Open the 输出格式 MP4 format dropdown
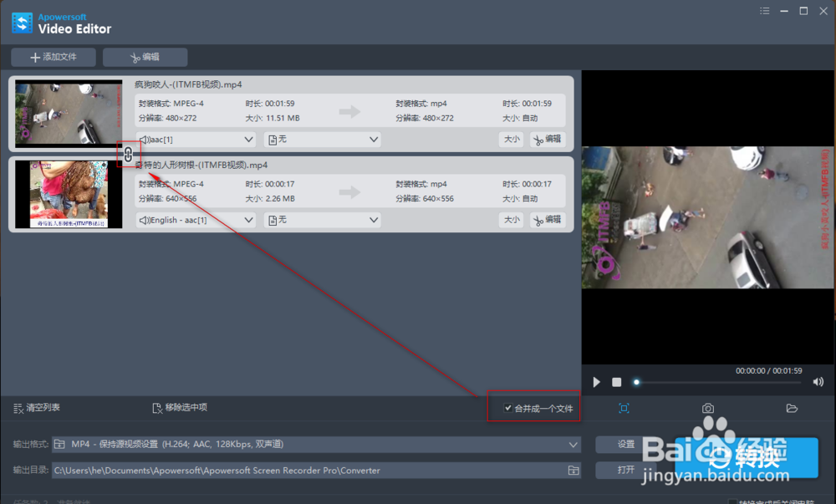The width and height of the screenshot is (836, 504). (316, 445)
